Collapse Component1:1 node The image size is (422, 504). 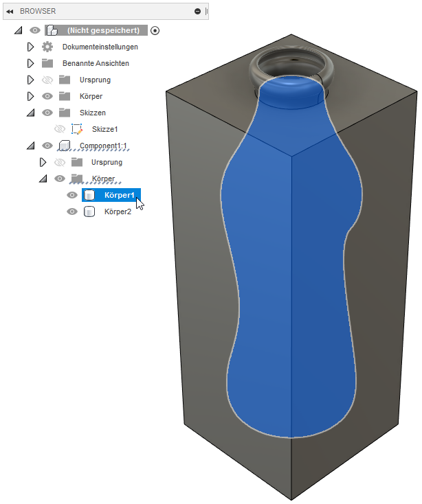(30, 146)
